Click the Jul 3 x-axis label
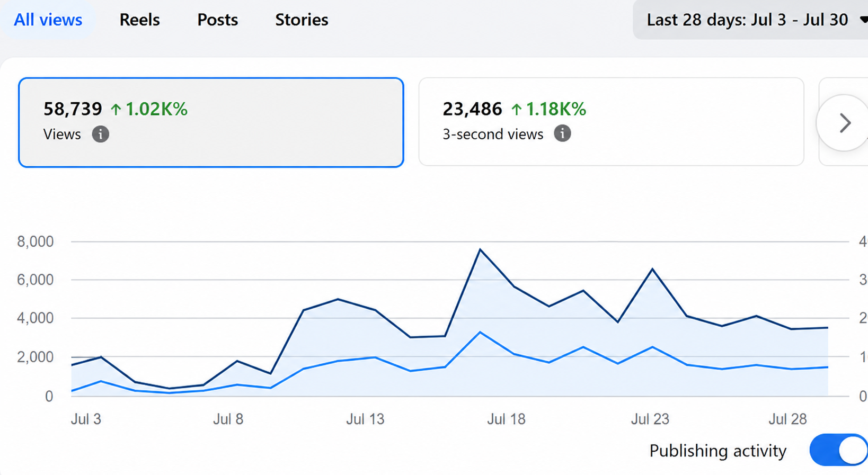 click(86, 419)
